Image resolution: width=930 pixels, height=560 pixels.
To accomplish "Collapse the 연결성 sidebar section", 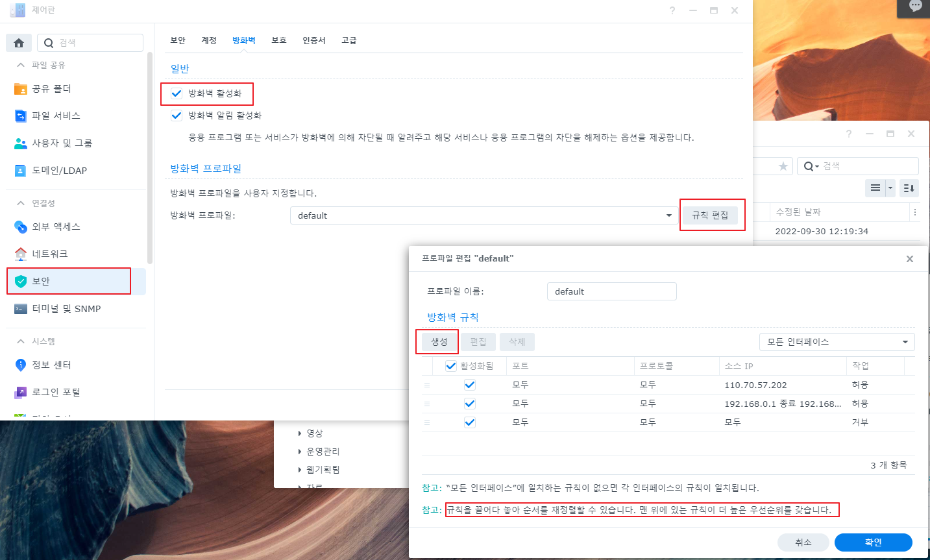I will coord(21,203).
